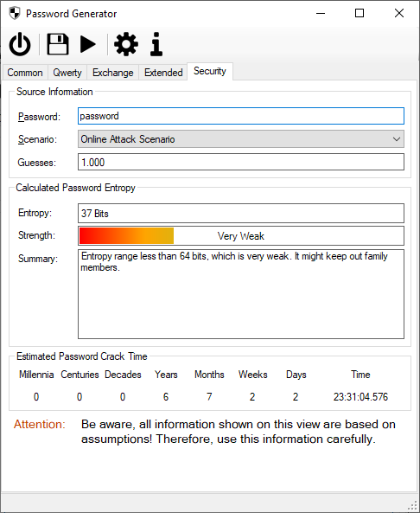Click the floppy disk save icon
The image size is (420, 513).
(x=58, y=44)
